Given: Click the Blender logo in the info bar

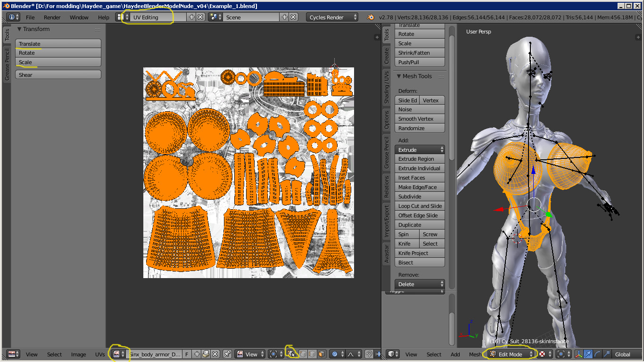Looking at the screenshot, I should tap(371, 17).
